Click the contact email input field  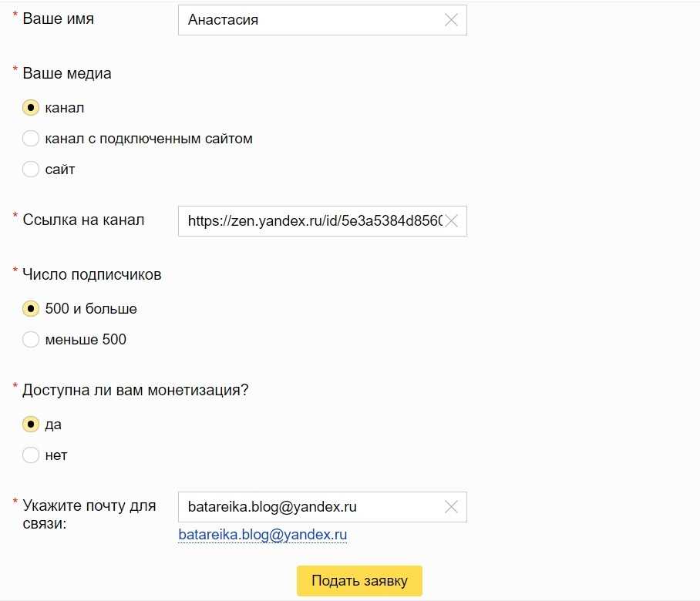pyautogui.click(x=308, y=507)
